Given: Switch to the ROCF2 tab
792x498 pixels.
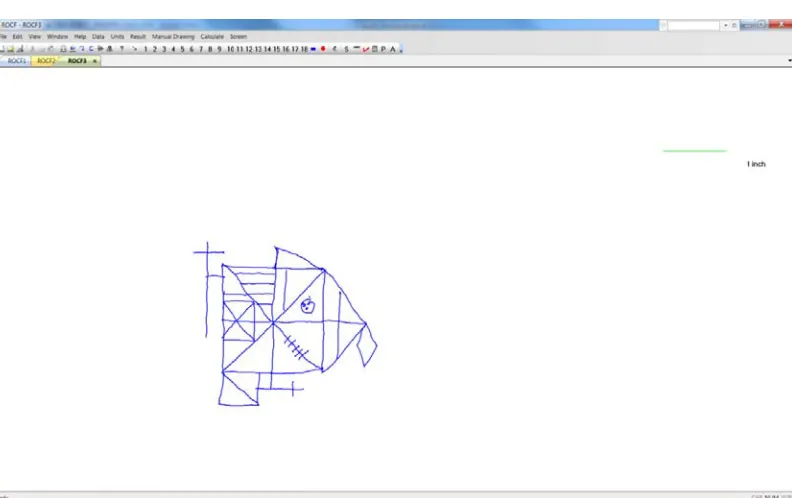Looking at the screenshot, I should click(x=45, y=61).
